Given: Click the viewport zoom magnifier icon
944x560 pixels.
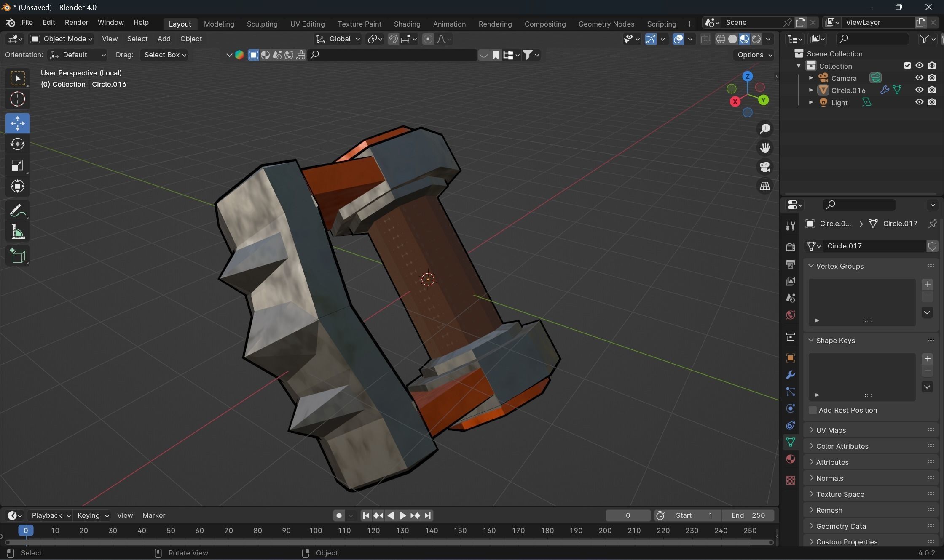Looking at the screenshot, I should [764, 129].
